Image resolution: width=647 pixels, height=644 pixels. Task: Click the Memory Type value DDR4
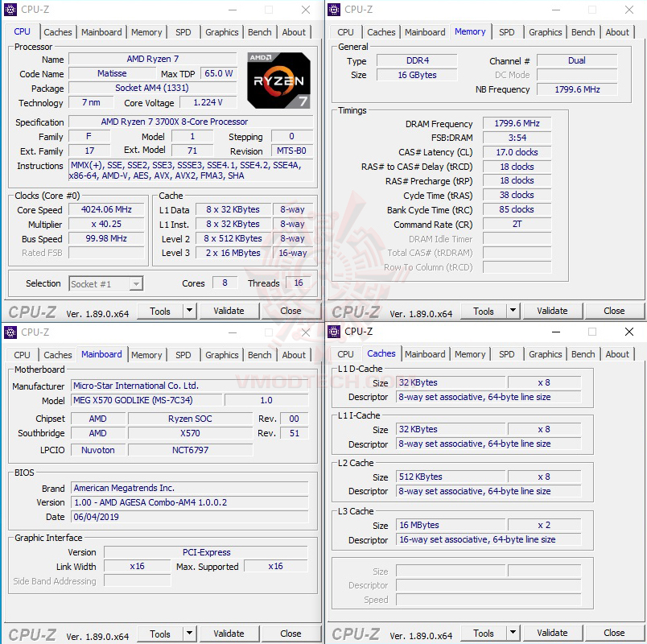(x=417, y=60)
